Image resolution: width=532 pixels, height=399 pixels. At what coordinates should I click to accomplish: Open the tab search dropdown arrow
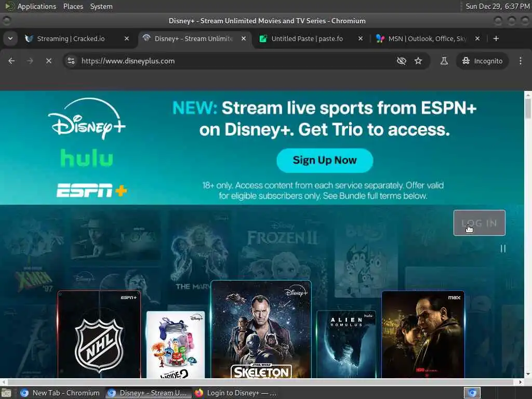[10, 38]
